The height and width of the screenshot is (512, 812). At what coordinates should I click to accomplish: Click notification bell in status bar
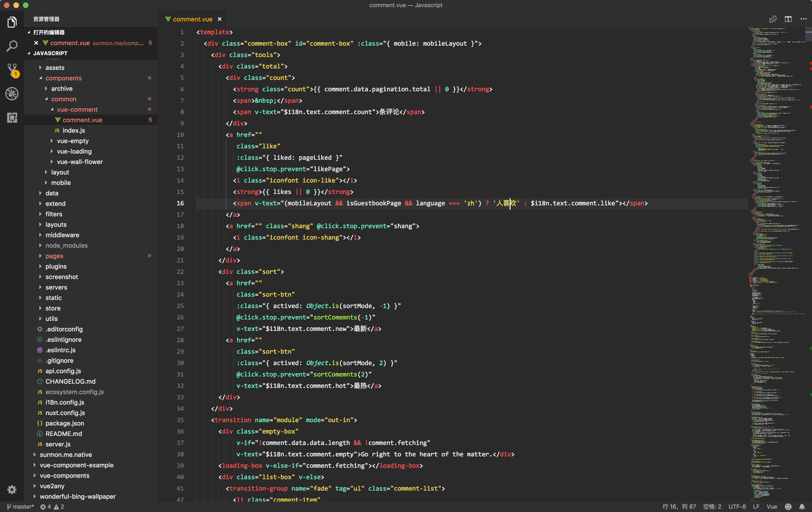(x=802, y=507)
